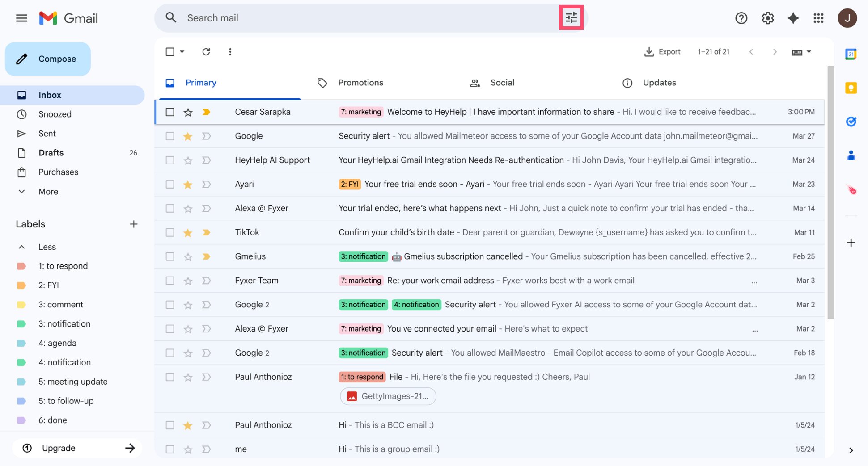Open Gemini sparkle icon
This screenshot has width=868, height=466.
click(793, 18)
